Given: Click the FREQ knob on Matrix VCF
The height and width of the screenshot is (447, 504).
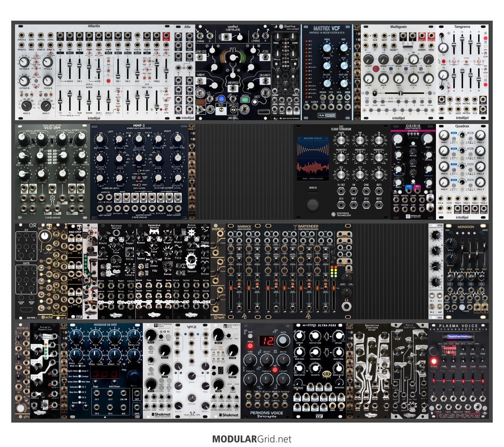Looking at the screenshot, I should tap(327, 48).
